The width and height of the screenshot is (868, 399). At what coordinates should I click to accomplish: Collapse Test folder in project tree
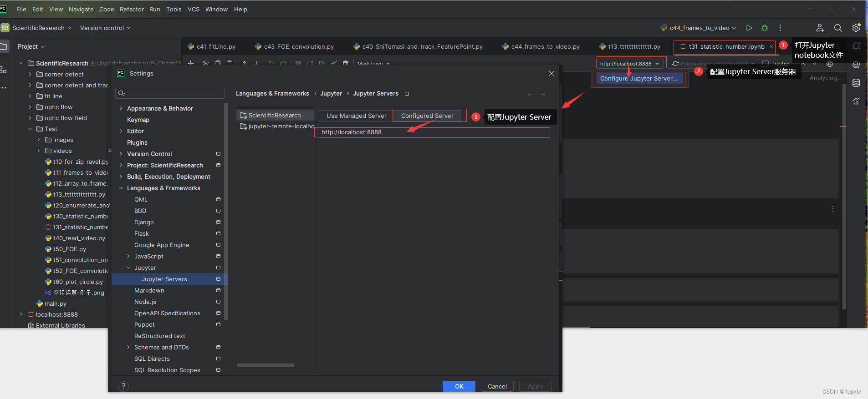pos(30,129)
